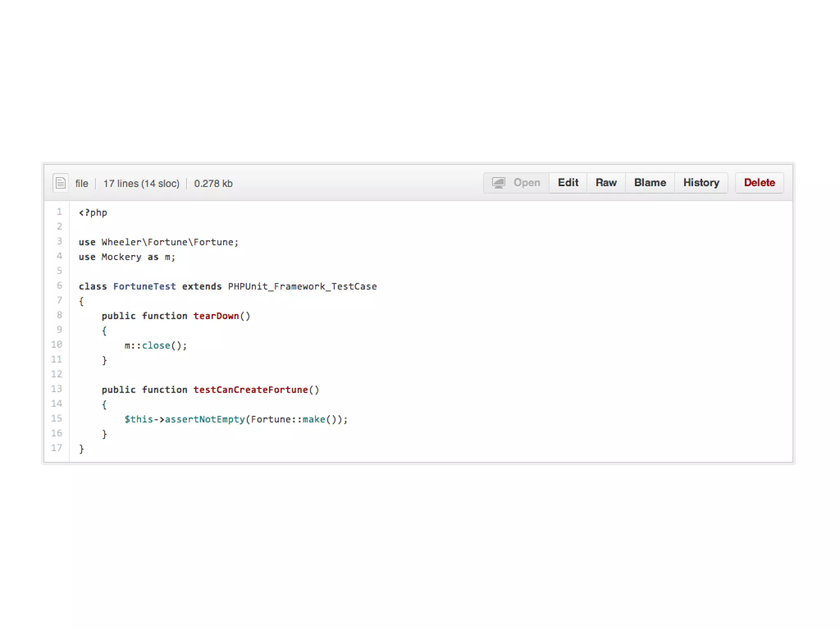Jump to line number 13
The width and height of the screenshot is (840, 630).
tap(57, 389)
